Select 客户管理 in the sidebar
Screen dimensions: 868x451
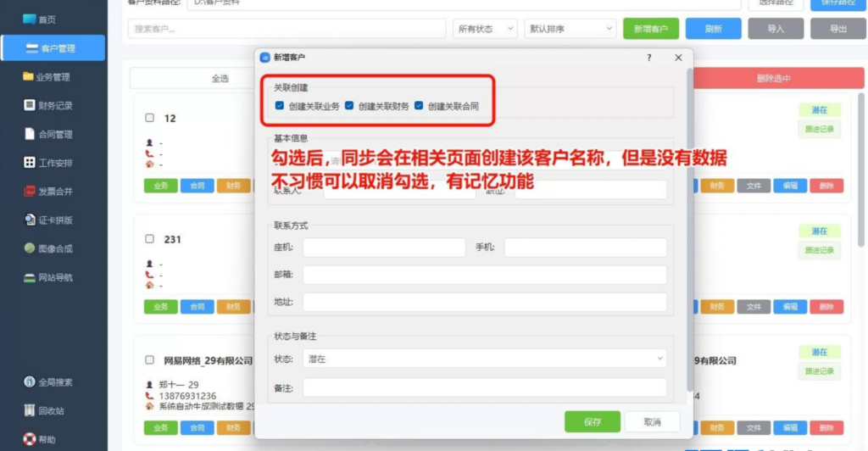[53, 48]
